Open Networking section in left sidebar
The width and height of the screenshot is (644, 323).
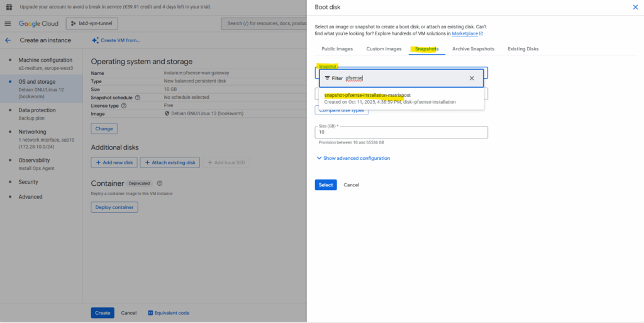(32, 132)
